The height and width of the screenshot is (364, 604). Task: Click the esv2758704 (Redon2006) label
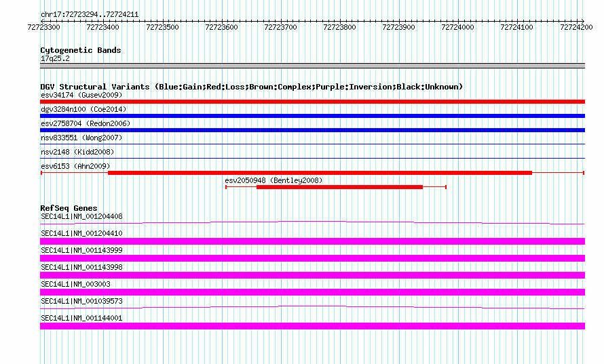(x=86, y=123)
